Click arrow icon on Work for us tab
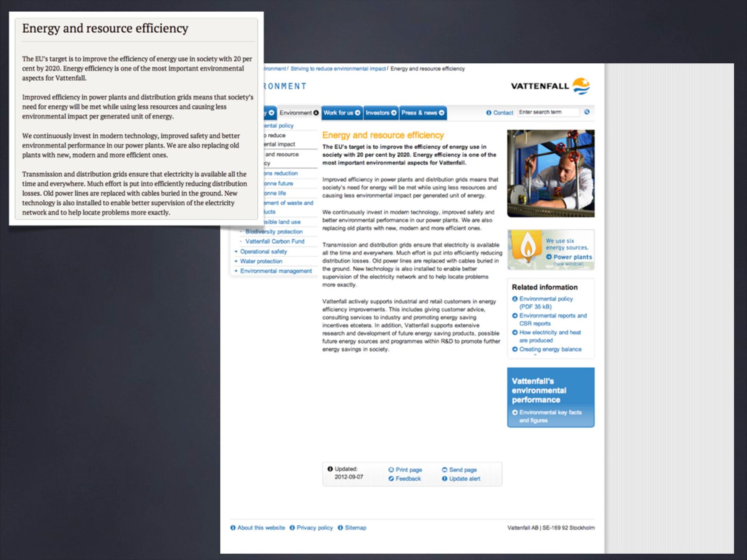747x560 pixels. tap(357, 113)
